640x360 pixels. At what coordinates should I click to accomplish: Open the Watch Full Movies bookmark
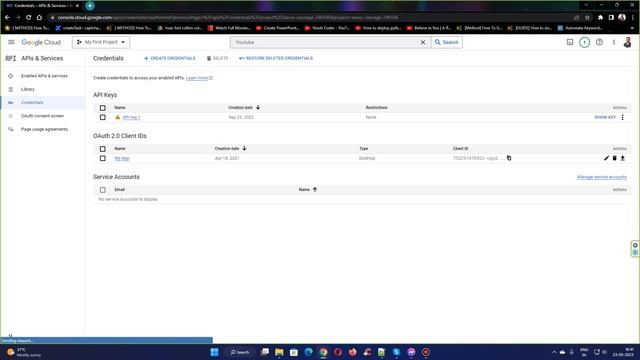(229, 28)
